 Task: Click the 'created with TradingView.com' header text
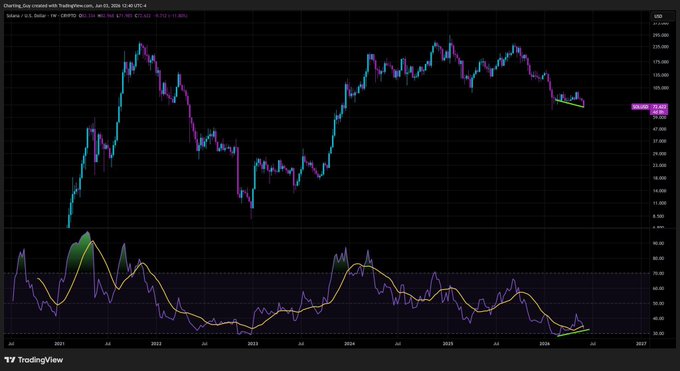(63, 6)
